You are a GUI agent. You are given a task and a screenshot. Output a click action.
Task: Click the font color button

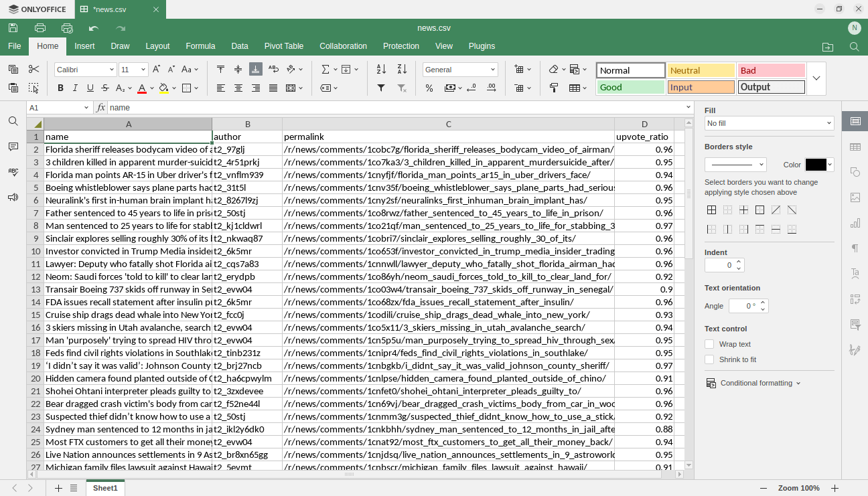[142, 88]
